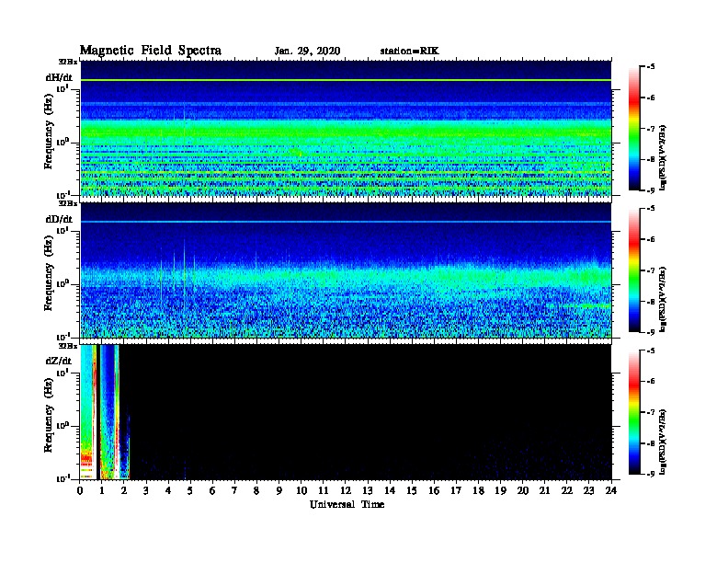The image size is (728, 563).
Task: Click hour "13" on the Universal Time axis
Action: click(368, 490)
